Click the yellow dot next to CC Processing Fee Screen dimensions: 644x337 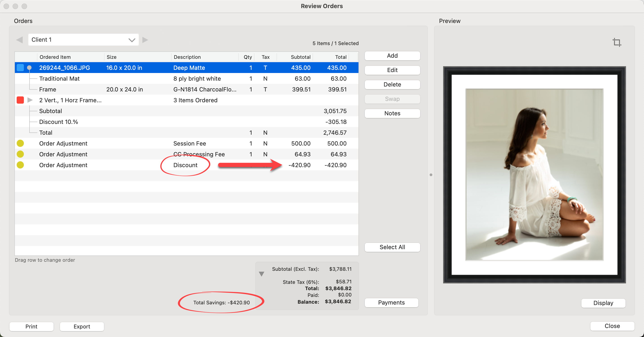20,154
